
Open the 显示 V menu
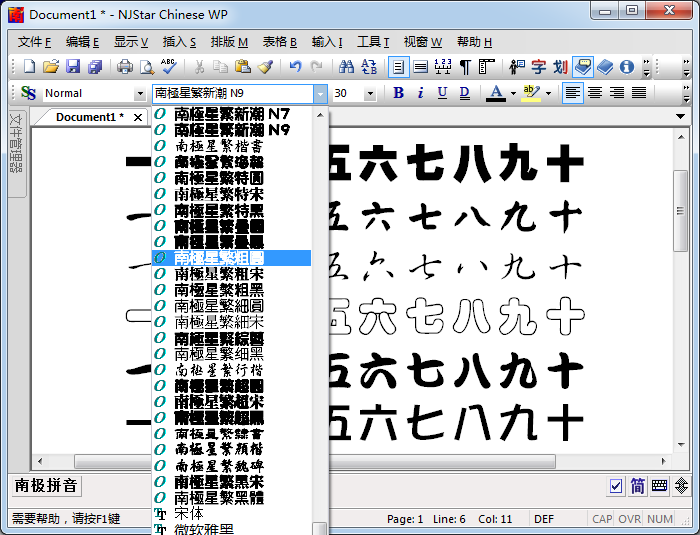(x=130, y=42)
